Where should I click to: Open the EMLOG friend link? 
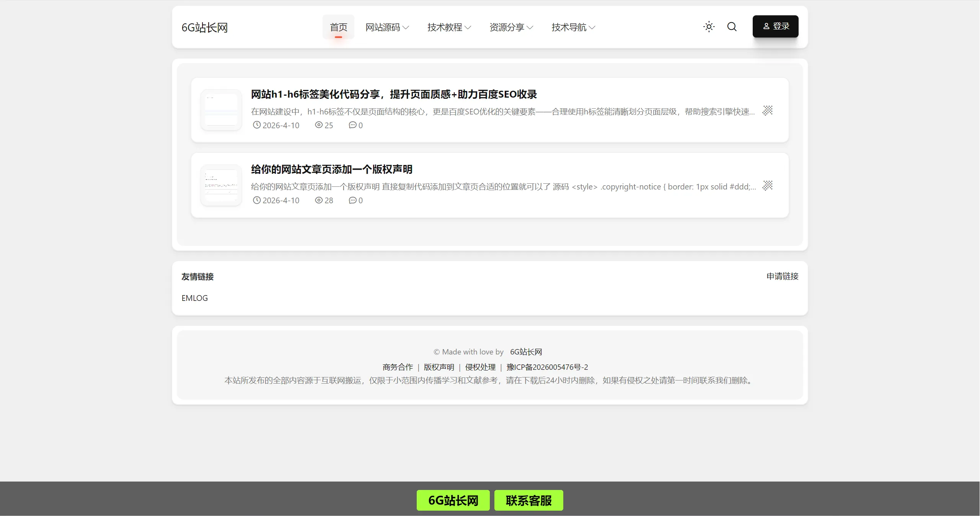194,297
